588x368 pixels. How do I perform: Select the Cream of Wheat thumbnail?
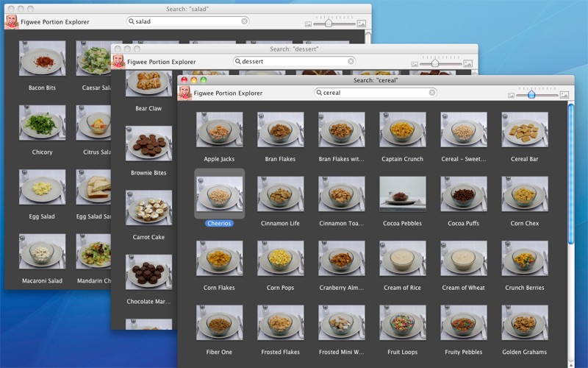coord(464,258)
